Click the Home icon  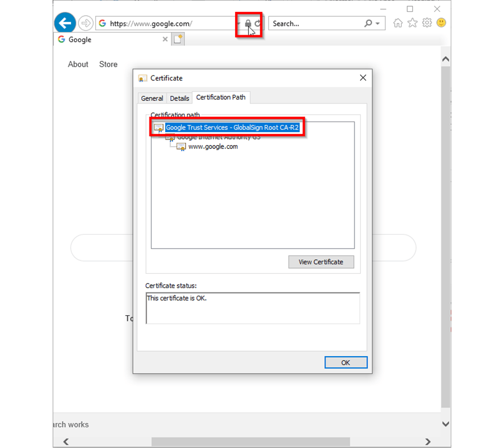tap(398, 23)
